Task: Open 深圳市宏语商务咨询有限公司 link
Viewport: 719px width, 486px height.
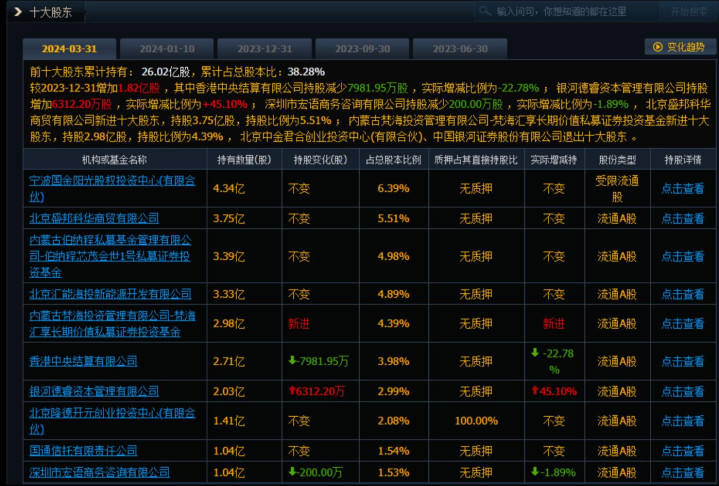Action: tap(100, 472)
